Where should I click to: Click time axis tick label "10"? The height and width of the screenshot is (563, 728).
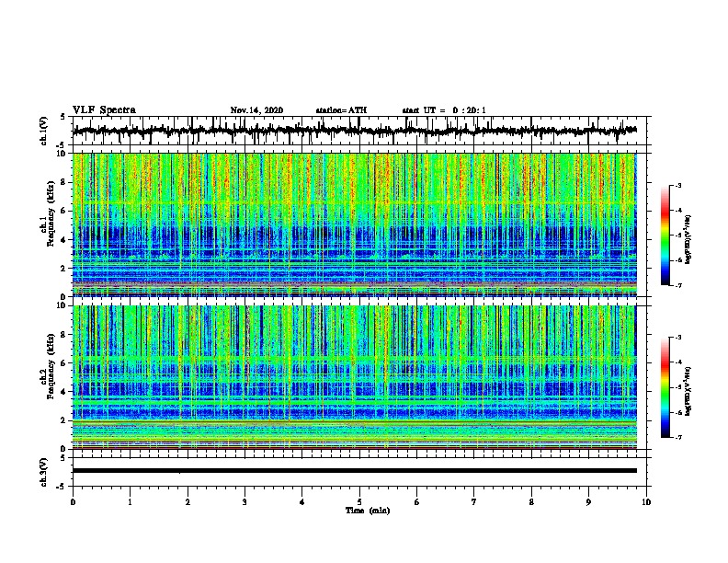646,502
